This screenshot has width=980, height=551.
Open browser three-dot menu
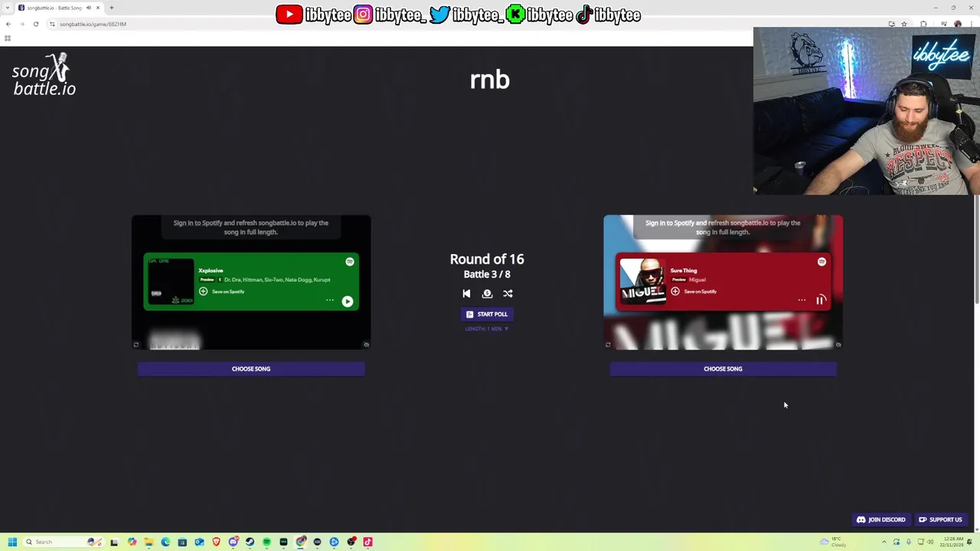972,24
